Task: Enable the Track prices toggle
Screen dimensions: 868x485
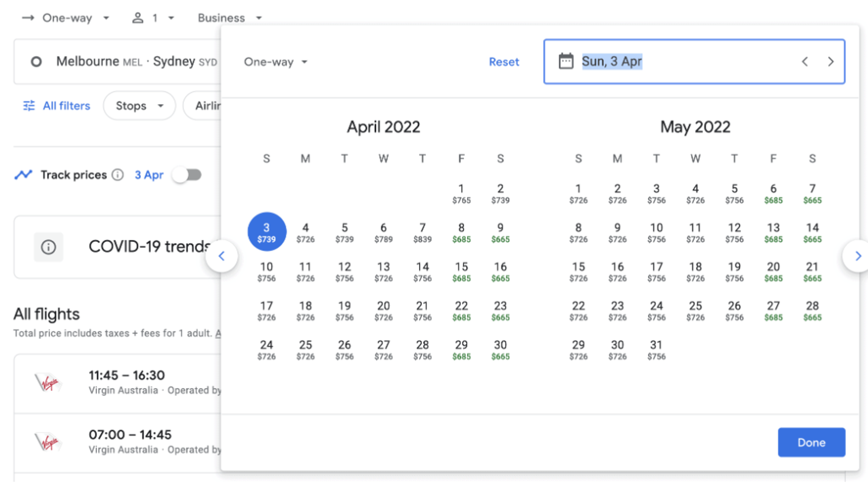Action: point(187,175)
